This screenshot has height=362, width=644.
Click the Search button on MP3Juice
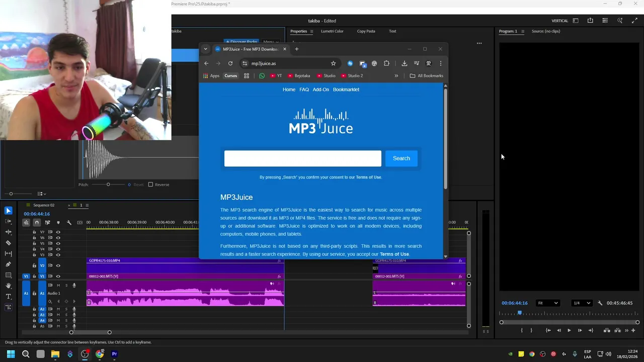click(x=401, y=158)
